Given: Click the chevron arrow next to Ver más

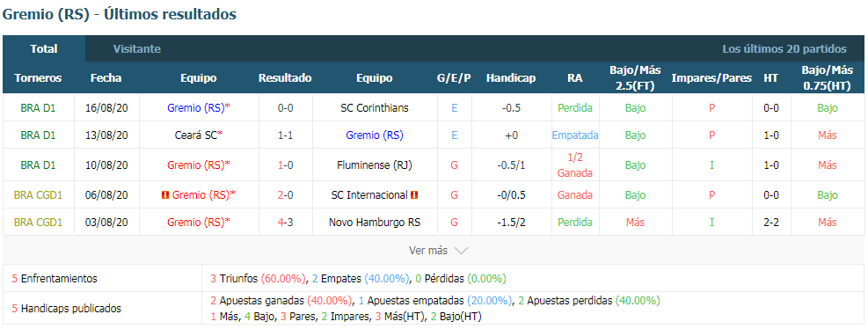Looking at the screenshot, I should pos(461,251).
